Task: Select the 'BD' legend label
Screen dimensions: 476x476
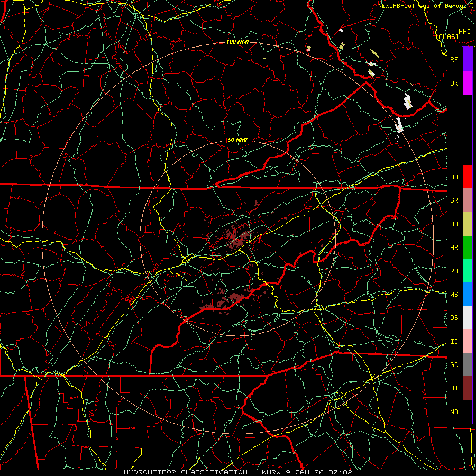Action: coord(454,224)
